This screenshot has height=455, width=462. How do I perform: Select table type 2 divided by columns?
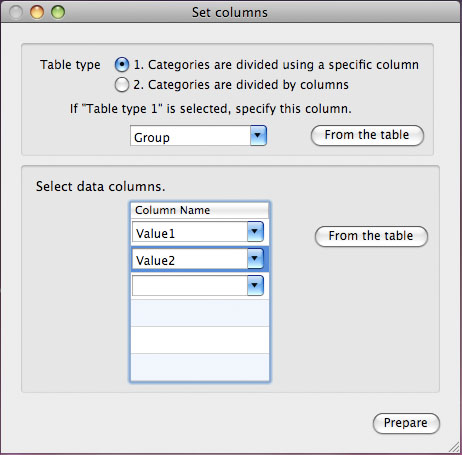(x=122, y=85)
